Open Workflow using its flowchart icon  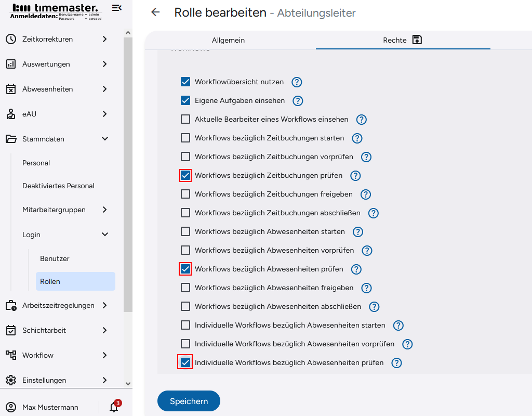pos(11,355)
